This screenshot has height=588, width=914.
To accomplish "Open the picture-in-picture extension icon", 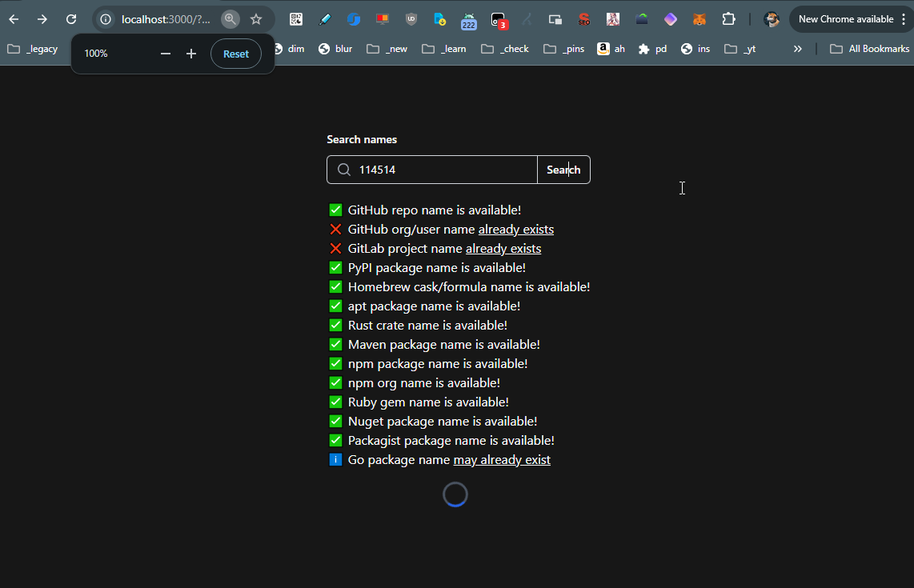I will tap(555, 19).
